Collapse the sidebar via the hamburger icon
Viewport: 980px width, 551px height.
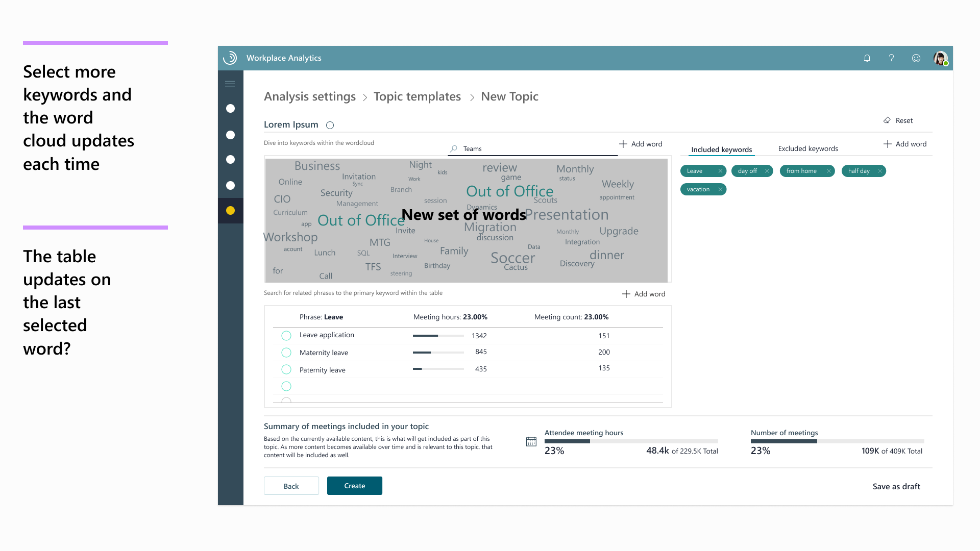tap(230, 83)
